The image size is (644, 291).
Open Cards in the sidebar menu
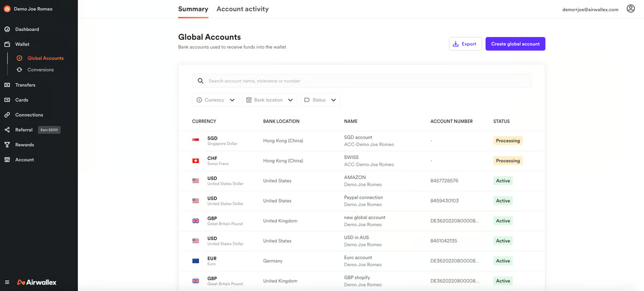tap(21, 100)
